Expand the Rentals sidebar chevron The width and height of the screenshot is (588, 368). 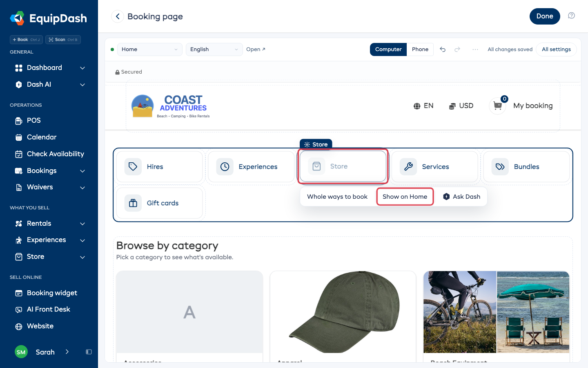pos(82,224)
